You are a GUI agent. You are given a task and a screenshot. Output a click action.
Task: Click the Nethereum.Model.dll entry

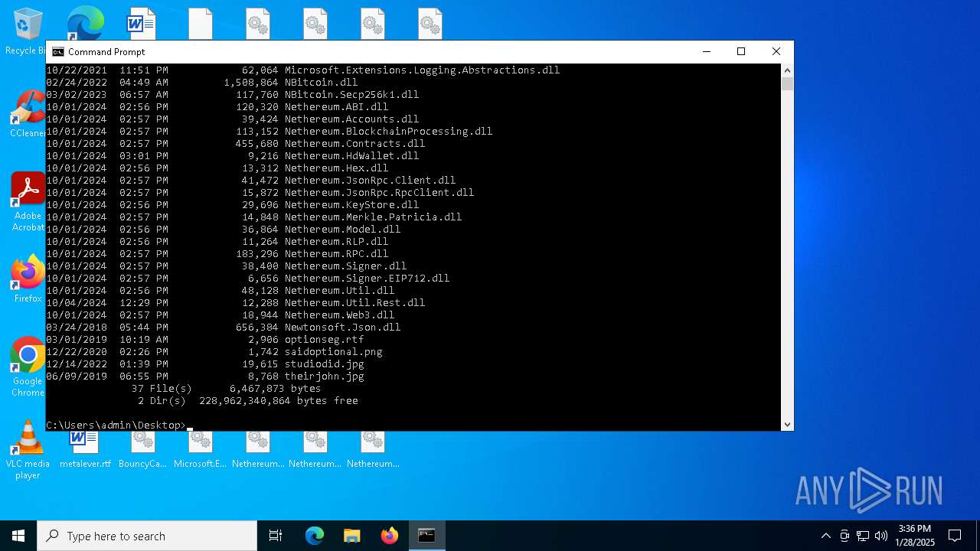[x=343, y=230]
